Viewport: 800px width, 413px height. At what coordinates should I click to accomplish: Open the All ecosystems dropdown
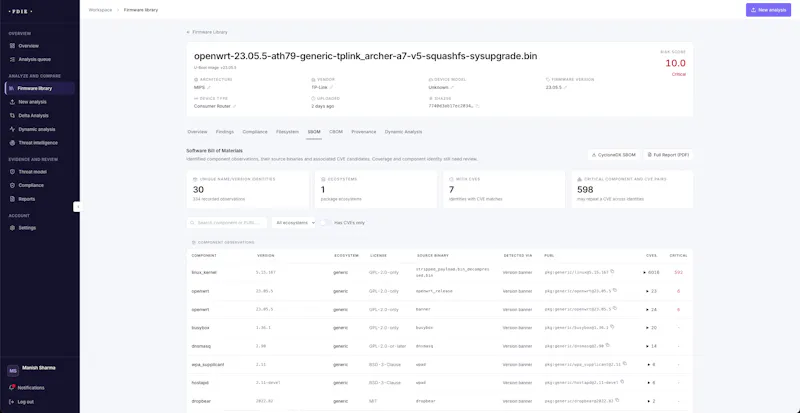pyautogui.click(x=293, y=223)
